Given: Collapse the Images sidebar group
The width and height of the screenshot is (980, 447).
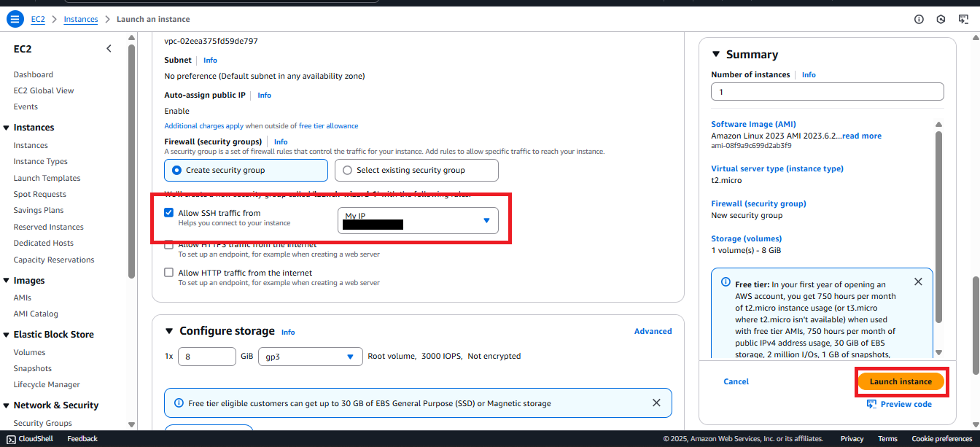Looking at the screenshot, I should tap(7, 281).
